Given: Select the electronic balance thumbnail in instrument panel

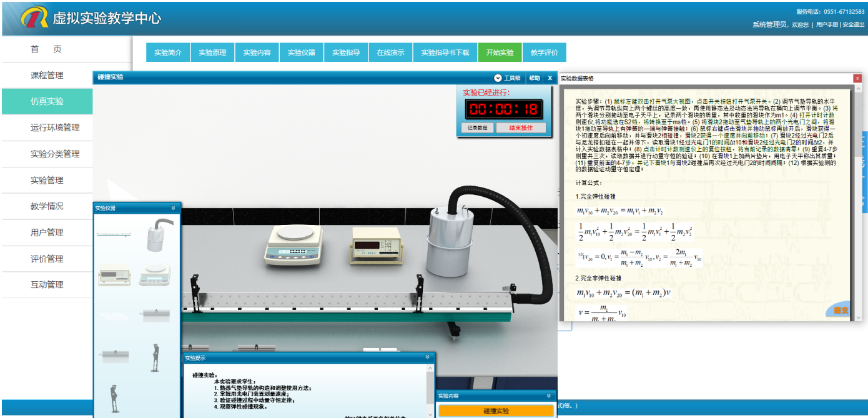Looking at the screenshot, I should tap(154, 274).
